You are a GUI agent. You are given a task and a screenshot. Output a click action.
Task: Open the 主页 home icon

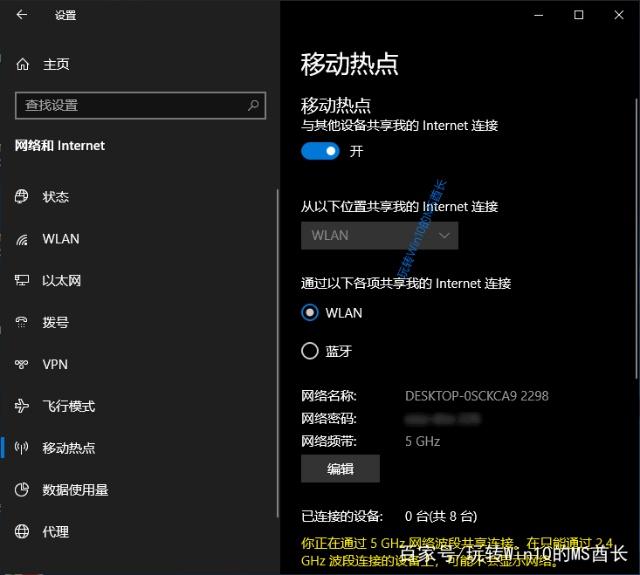point(22,64)
